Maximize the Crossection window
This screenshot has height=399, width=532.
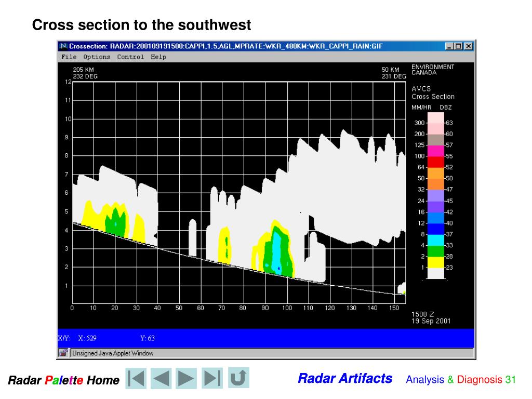coord(458,46)
